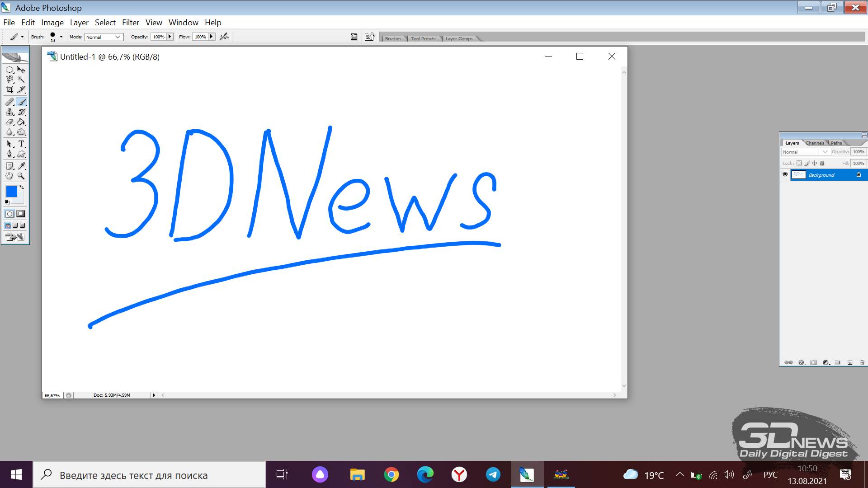Screen dimensions: 868x488
Task: Select the Crop tool
Action: (x=9, y=89)
